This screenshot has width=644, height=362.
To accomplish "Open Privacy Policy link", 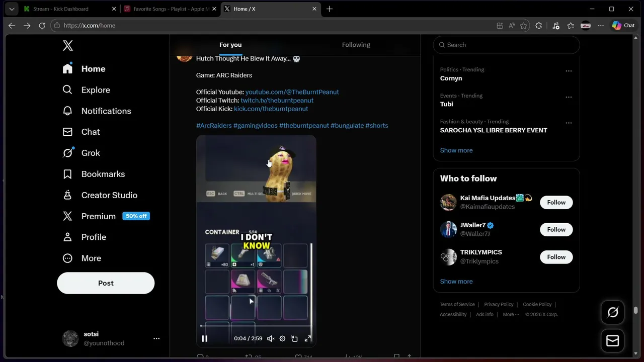I will pyautogui.click(x=499, y=305).
